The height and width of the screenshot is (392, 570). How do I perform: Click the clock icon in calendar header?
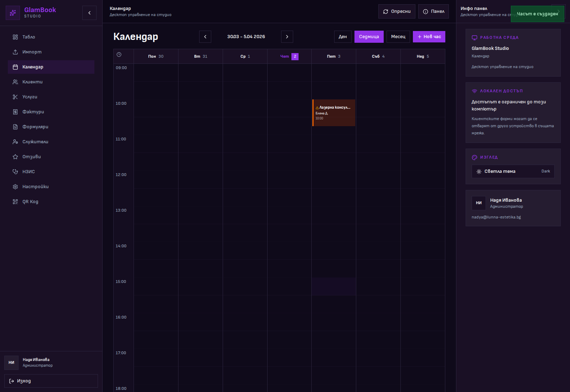point(119,55)
